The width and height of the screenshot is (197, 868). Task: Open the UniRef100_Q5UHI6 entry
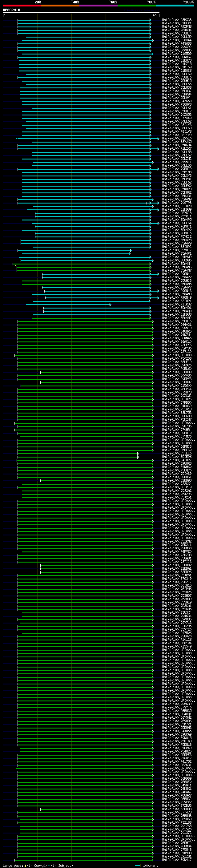[177, 78]
